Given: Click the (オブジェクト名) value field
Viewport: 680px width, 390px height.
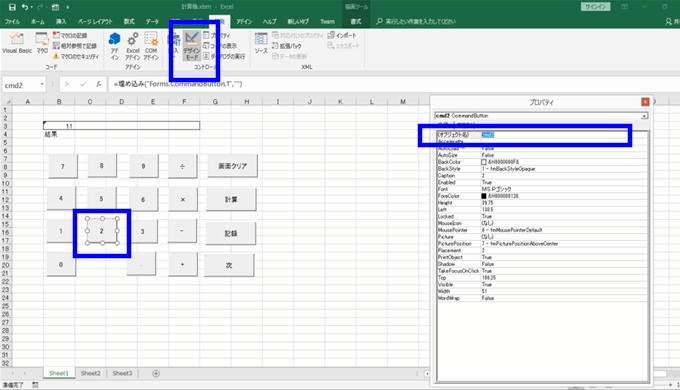Looking at the screenshot, I should (x=564, y=135).
